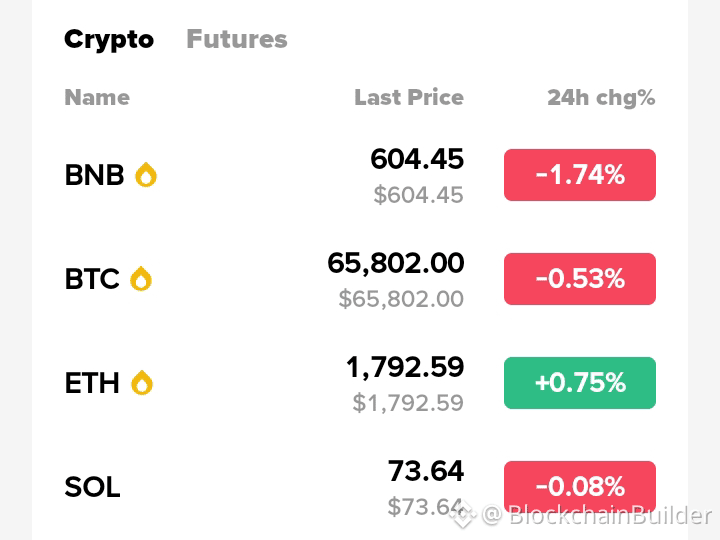Open the BTC coin row
The width and height of the screenshot is (720, 540).
(360, 279)
